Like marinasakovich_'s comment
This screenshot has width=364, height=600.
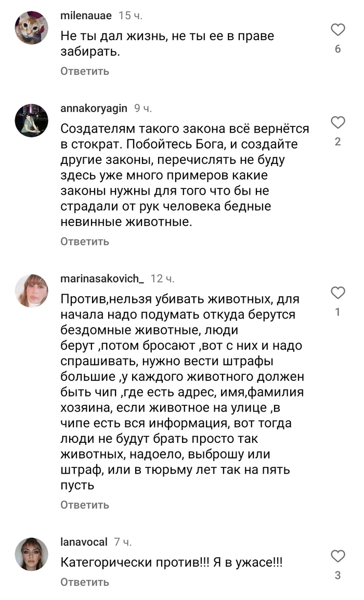point(338,293)
